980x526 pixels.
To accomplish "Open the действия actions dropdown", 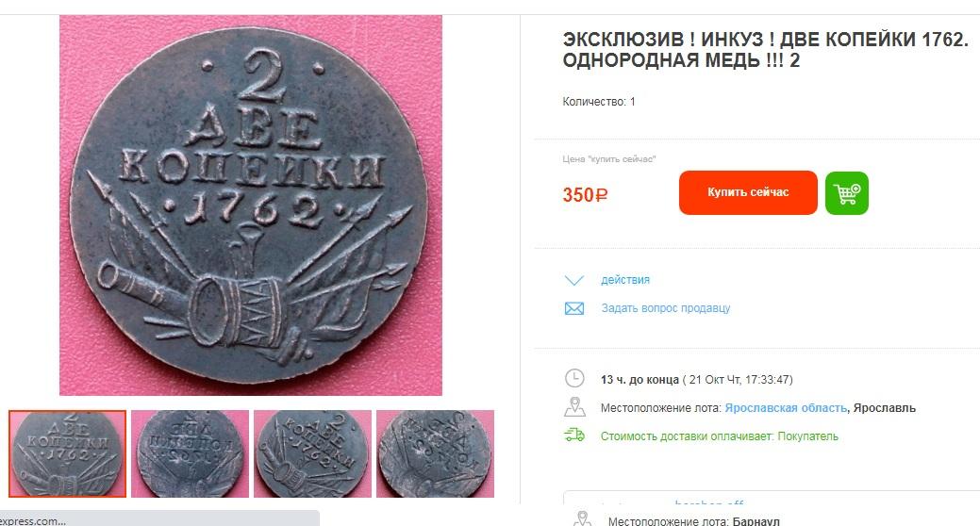I will (625, 280).
